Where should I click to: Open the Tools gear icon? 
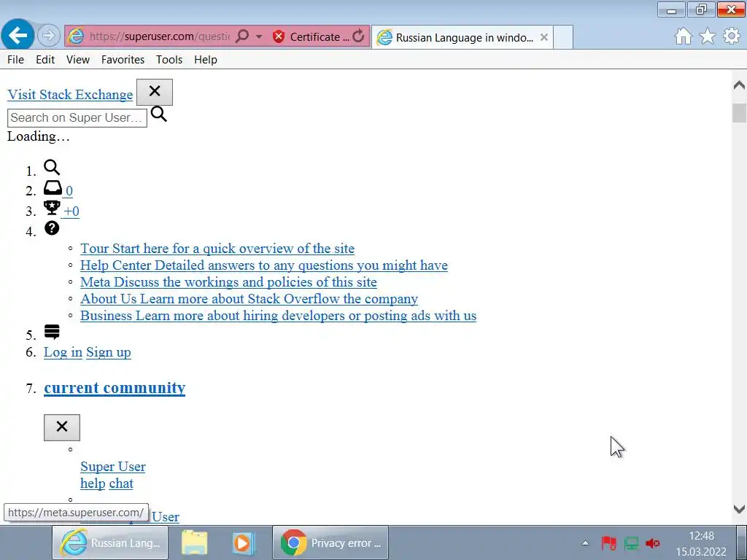732,36
